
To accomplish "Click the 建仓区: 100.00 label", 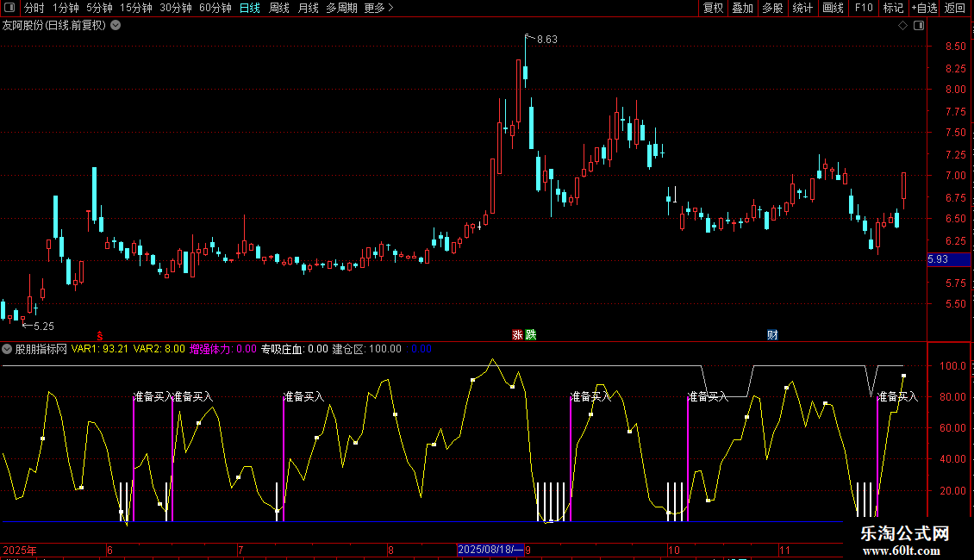I will (367, 349).
